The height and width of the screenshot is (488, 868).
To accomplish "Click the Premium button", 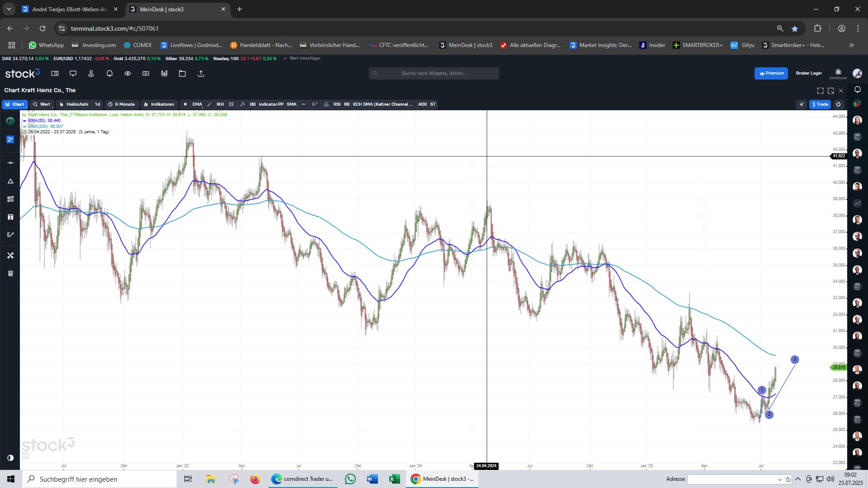I will point(771,73).
